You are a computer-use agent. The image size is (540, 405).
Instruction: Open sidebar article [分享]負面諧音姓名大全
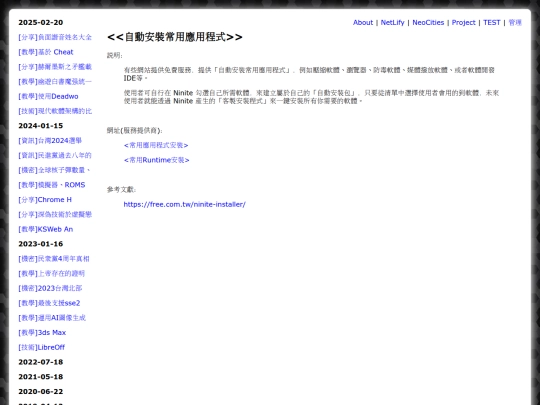(55, 37)
